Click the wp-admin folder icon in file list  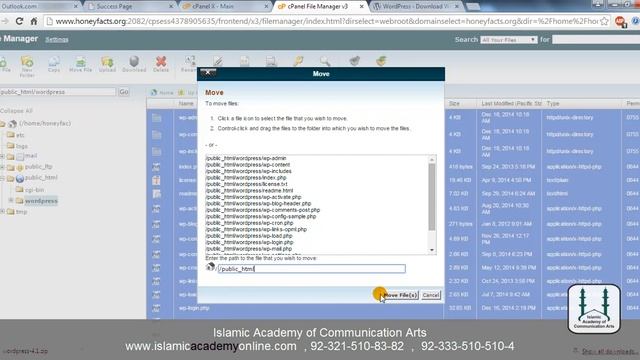[x=157, y=118]
